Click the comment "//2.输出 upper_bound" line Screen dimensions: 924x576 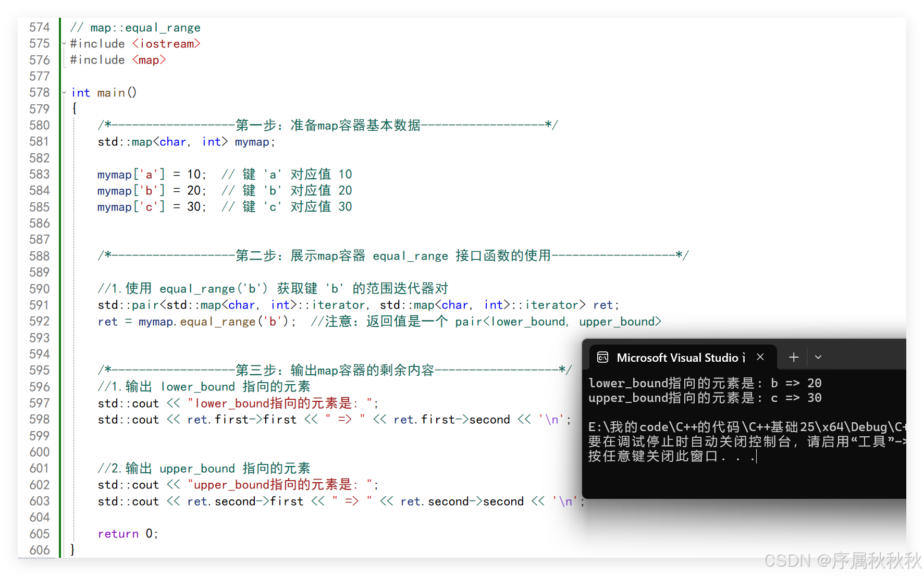coord(204,468)
